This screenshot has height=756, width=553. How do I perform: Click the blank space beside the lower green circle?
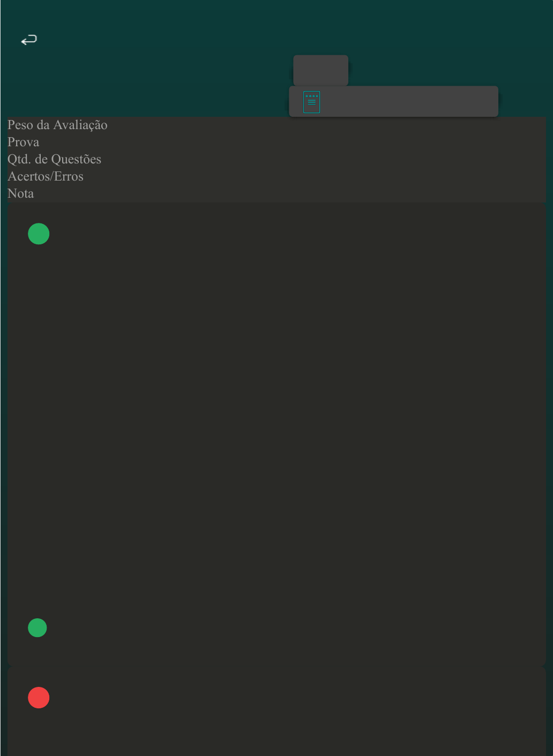296,627
